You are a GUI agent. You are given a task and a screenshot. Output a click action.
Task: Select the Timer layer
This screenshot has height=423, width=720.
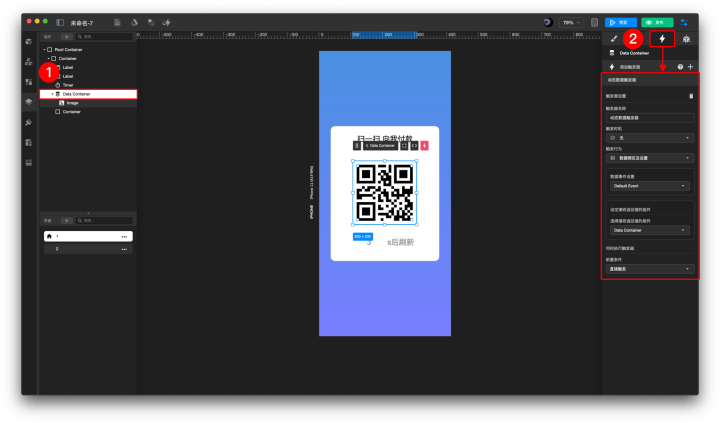click(88, 85)
